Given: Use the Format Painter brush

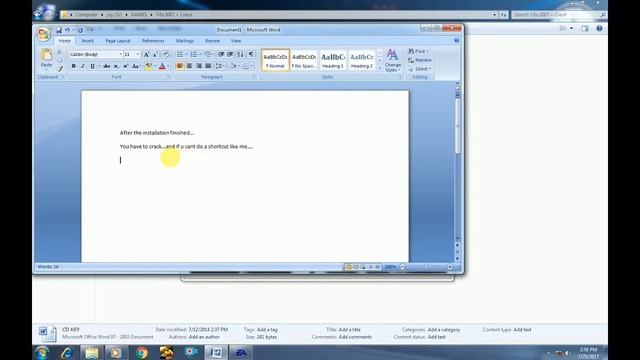Looking at the screenshot, I should (60, 69).
